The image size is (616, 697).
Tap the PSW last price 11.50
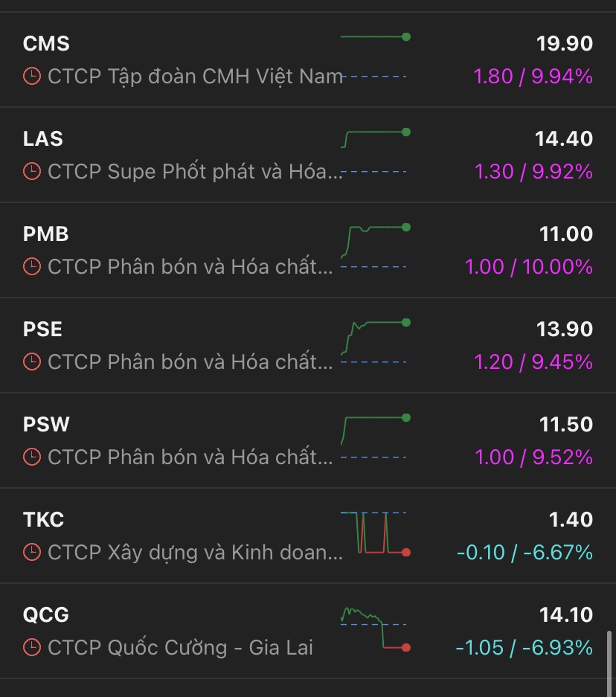(x=566, y=425)
